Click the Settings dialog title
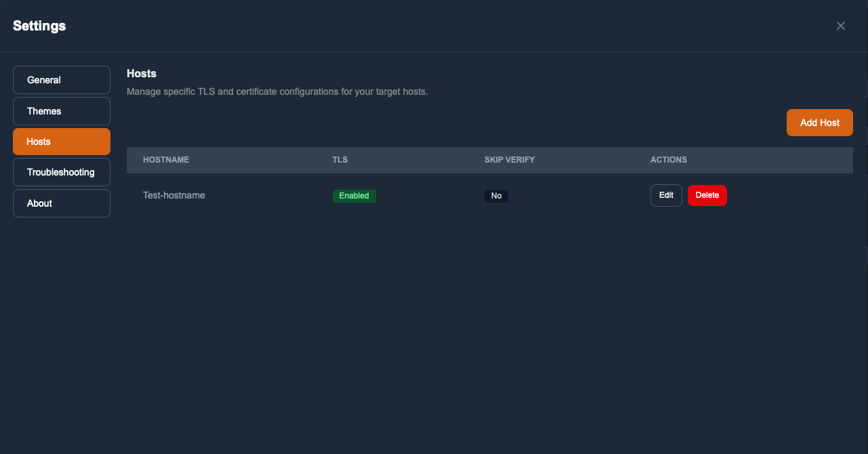This screenshot has width=868, height=454. click(x=39, y=26)
